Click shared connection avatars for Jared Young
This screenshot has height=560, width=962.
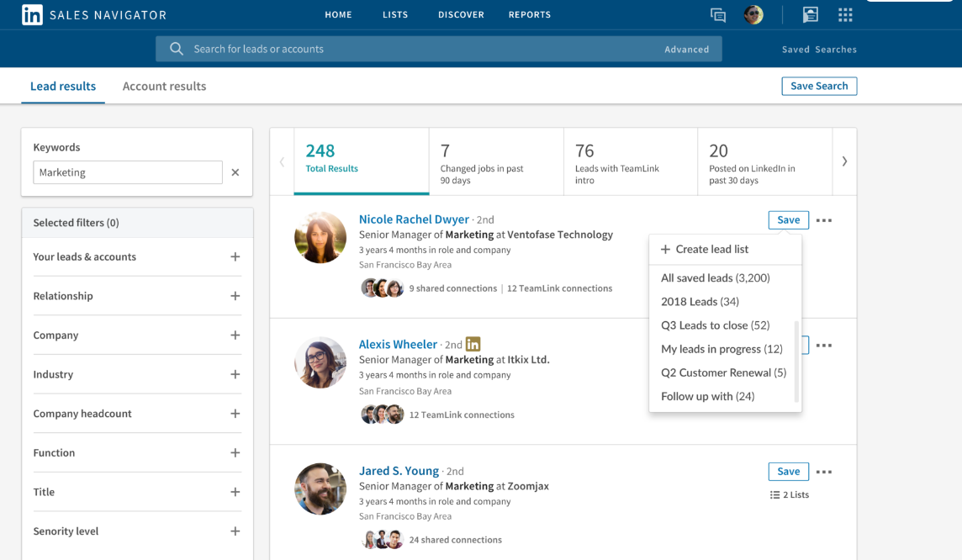click(383, 540)
